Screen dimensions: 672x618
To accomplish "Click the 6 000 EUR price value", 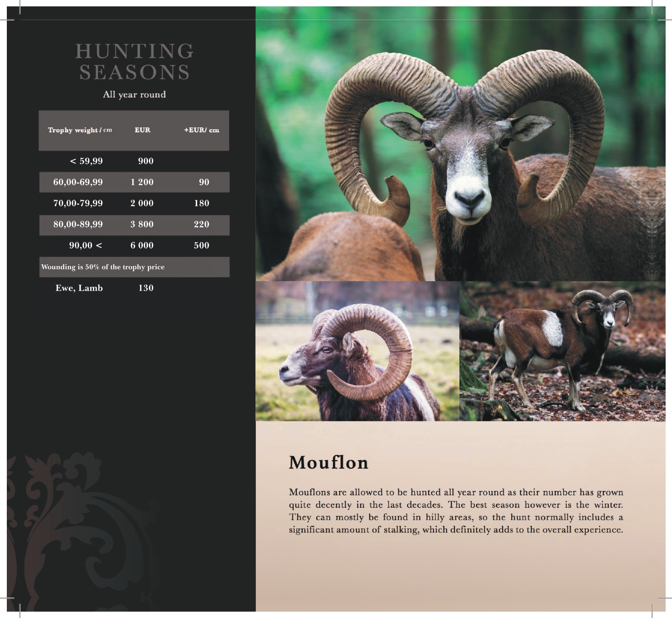I will (x=142, y=245).
